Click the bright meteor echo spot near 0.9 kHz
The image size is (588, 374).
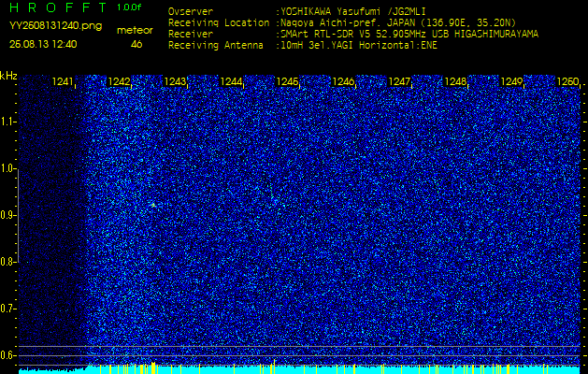click(153, 205)
